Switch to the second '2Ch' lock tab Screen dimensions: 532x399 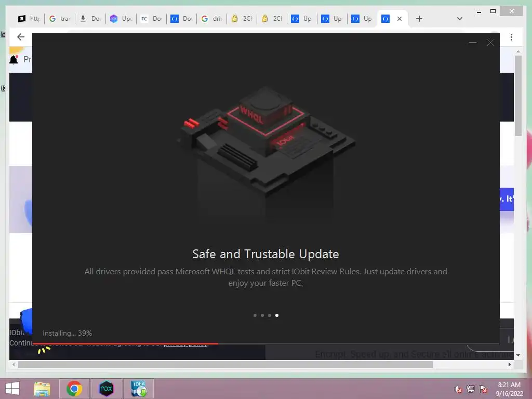pos(272,19)
